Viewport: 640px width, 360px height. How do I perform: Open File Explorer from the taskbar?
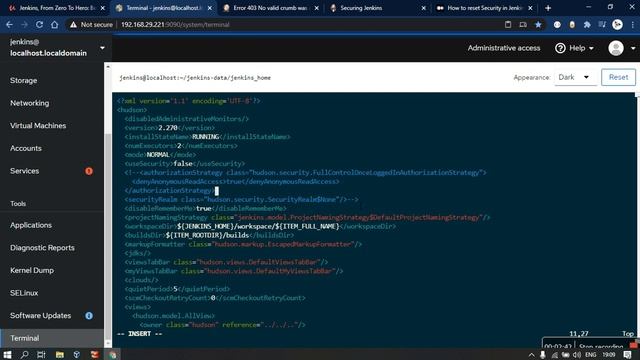(x=60, y=354)
